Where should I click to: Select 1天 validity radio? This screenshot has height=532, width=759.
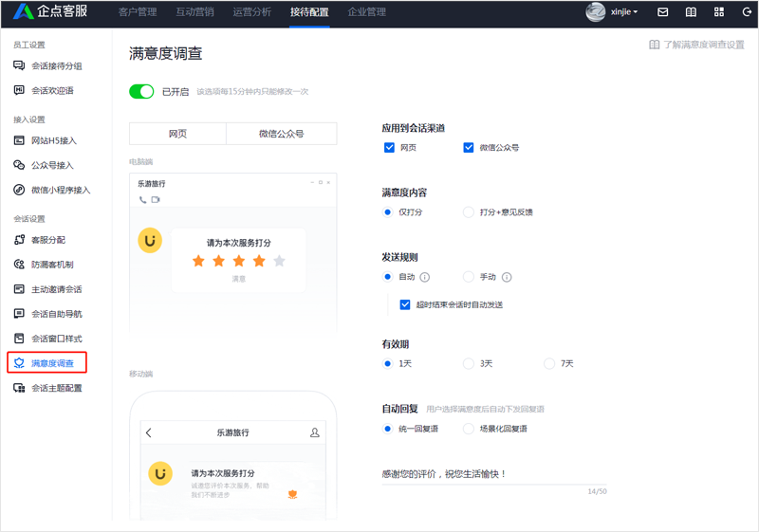click(x=387, y=363)
